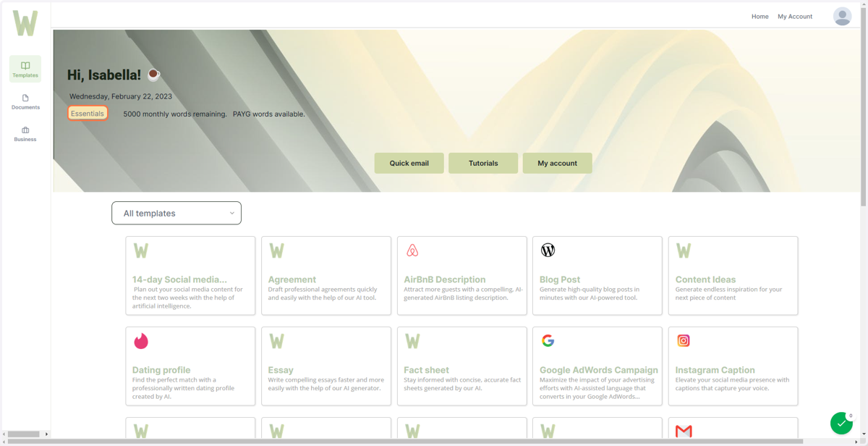This screenshot has height=446, width=868.
Task: Open the Business sidebar section
Action: coord(25,134)
